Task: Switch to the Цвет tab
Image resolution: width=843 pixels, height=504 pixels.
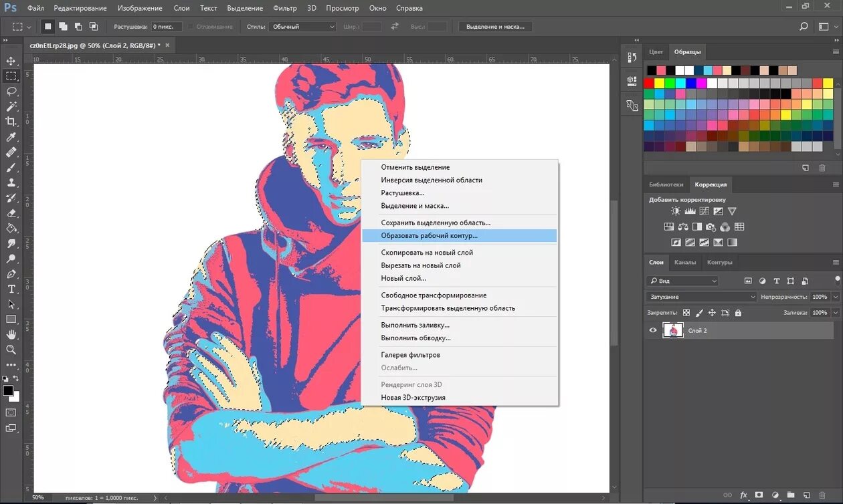Action: click(656, 51)
